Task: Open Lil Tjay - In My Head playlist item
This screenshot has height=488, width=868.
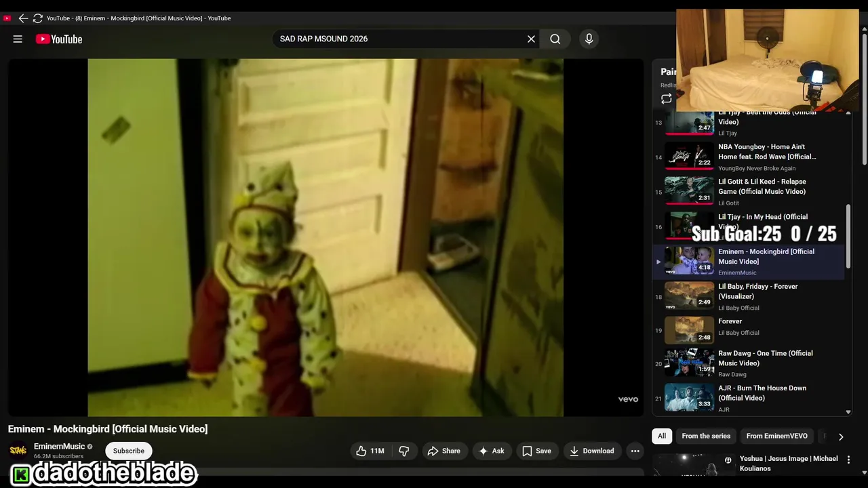Action: pyautogui.click(x=749, y=226)
